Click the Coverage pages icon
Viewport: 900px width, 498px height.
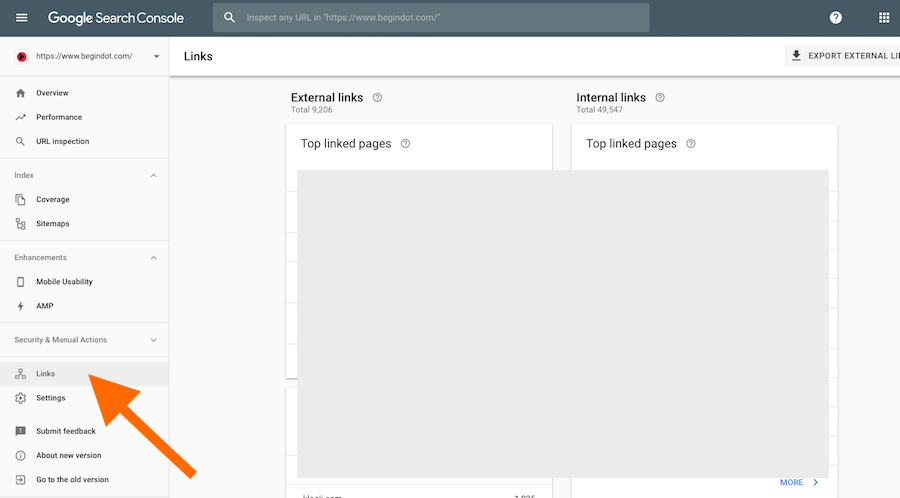21,200
